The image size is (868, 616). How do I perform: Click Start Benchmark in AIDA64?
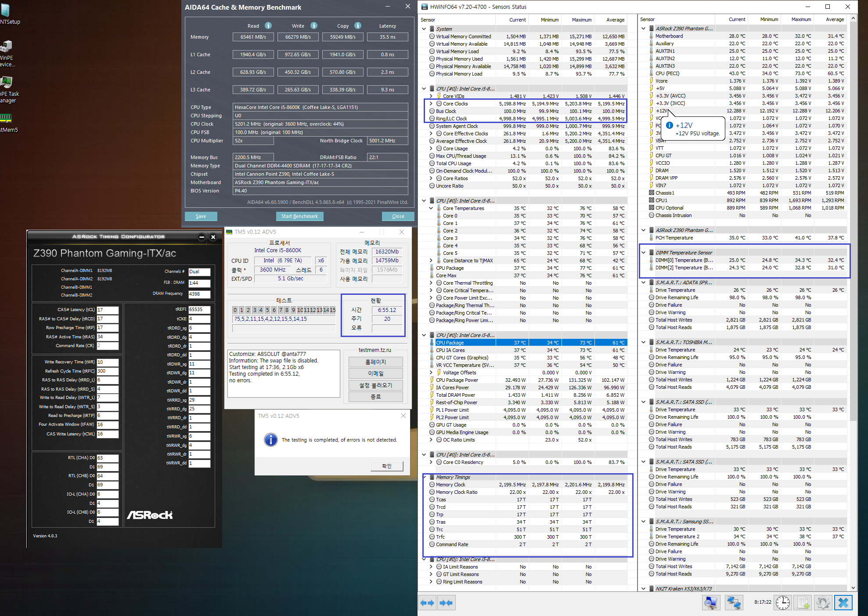[x=299, y=216]
